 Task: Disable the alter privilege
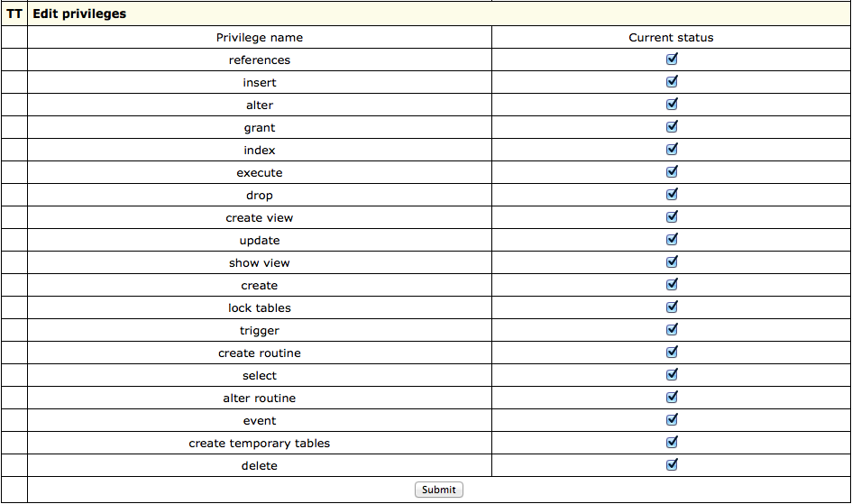(x=672, y=105)
